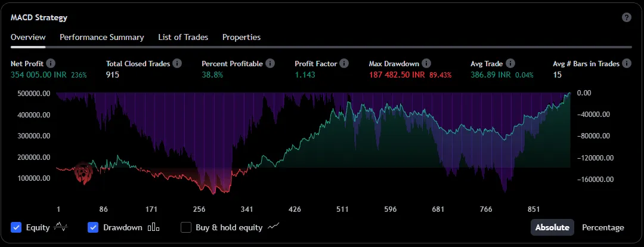Click the Net Profit info icon
The image size is (644, 247).
click(51, 63)
